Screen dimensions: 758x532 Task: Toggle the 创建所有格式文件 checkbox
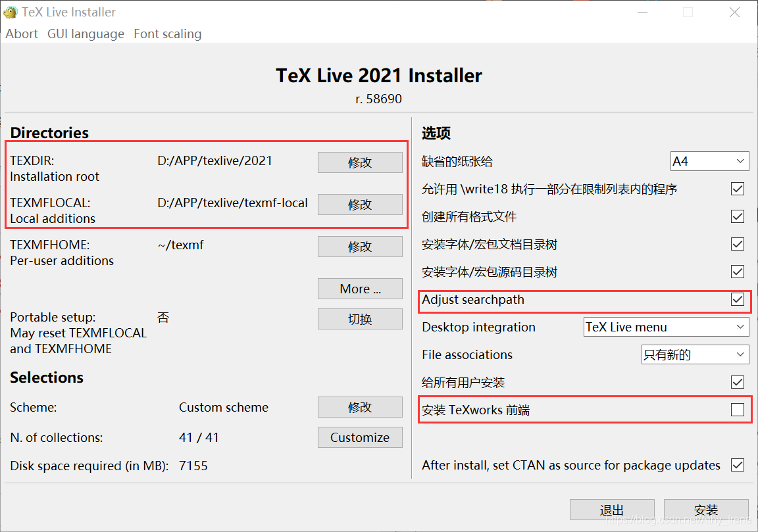(737, 216)
